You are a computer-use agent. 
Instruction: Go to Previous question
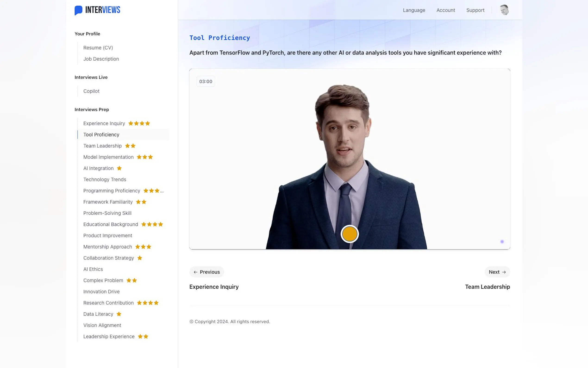(207, 272)
